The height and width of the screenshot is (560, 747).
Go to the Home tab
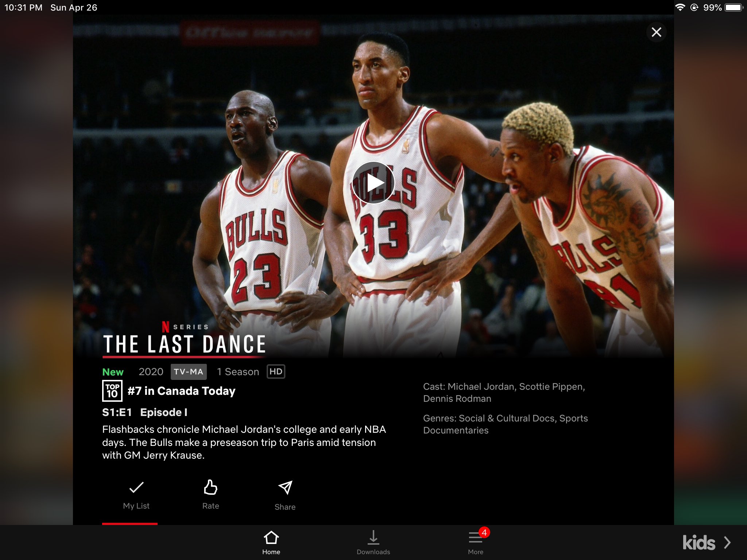271,542
